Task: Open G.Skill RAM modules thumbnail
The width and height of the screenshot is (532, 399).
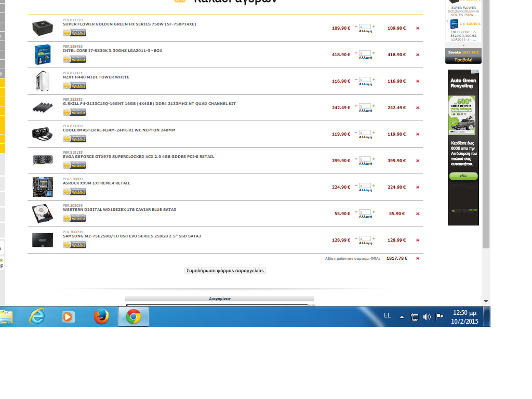Action: (43, 108)
